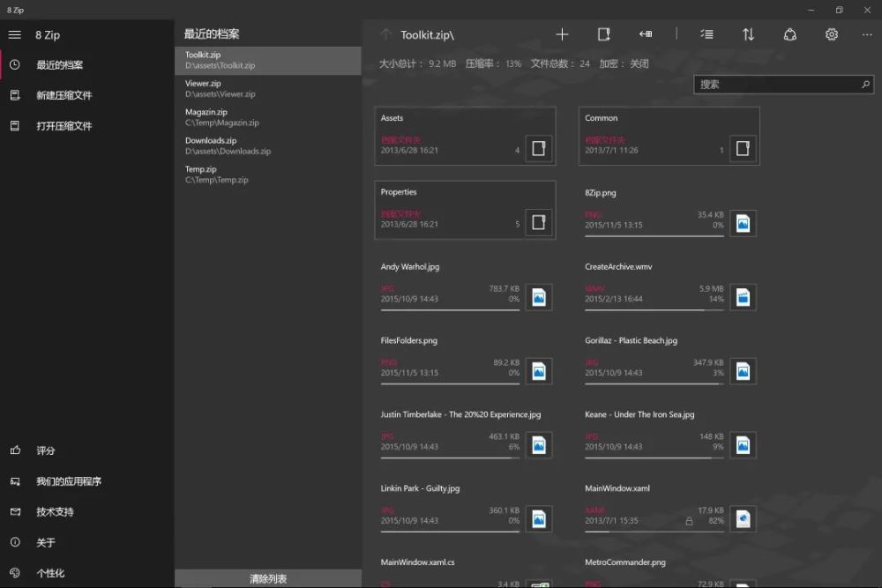Select Viewer.zip in recent archives

[268, 89]
